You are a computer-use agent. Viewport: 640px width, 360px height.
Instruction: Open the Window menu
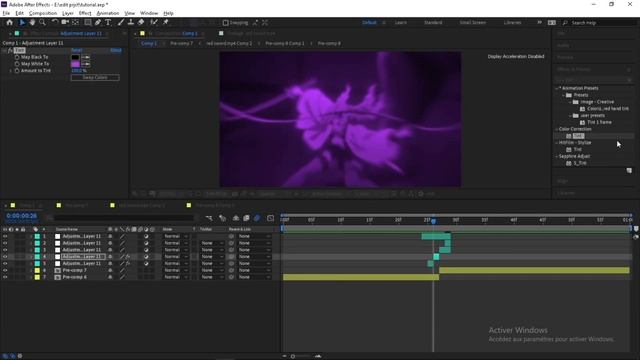tap(149, 13)
